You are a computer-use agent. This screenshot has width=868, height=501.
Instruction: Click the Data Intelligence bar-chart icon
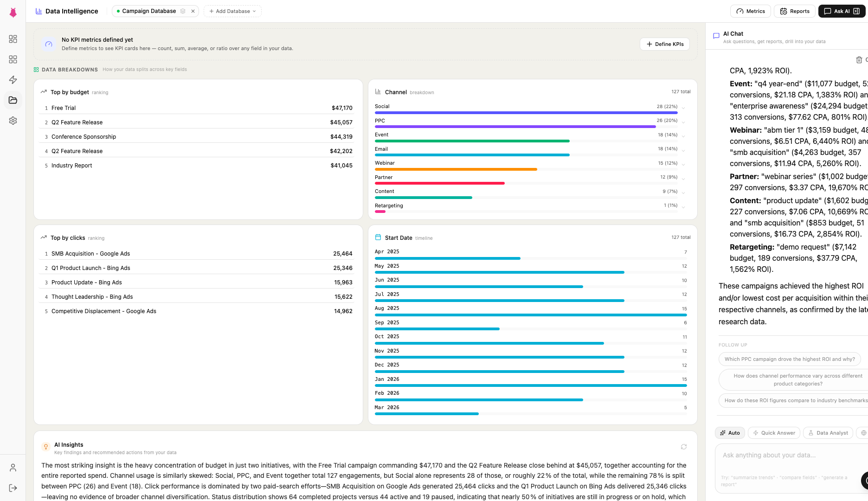39,11
